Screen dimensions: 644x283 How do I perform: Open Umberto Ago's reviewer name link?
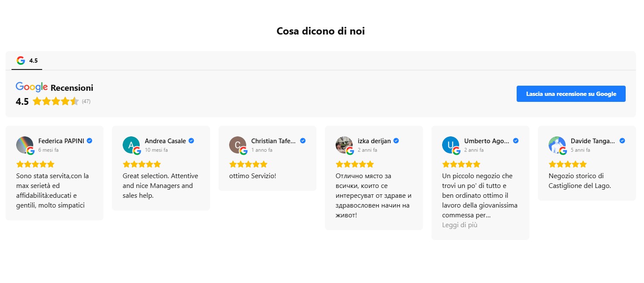tap(486, 141)
